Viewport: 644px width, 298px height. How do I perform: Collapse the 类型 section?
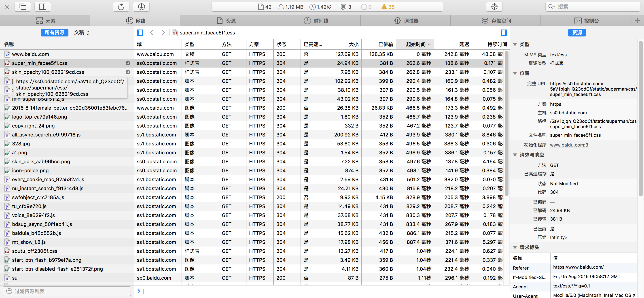click(515, 45)
